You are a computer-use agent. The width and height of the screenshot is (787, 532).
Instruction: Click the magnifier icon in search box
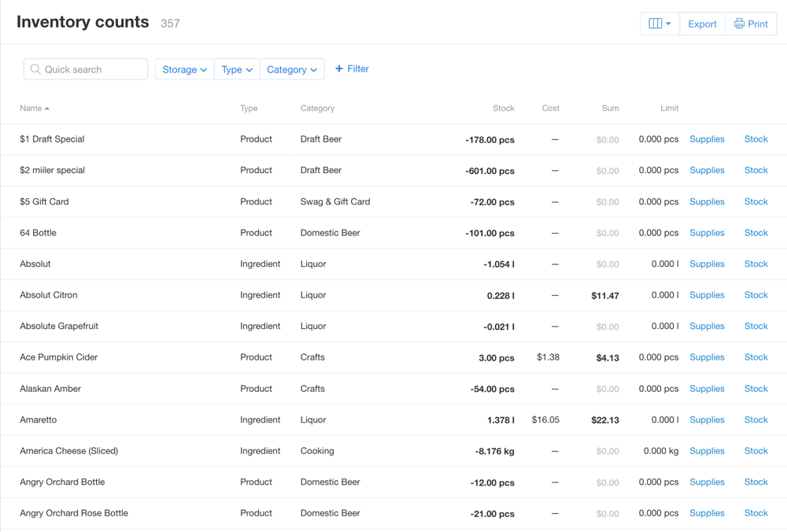(x=35, y=69)
